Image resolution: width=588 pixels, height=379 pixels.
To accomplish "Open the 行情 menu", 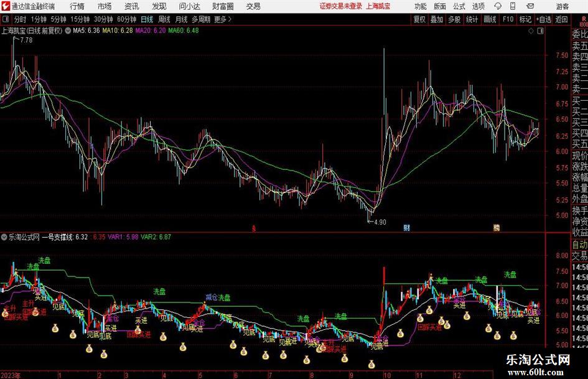I will pos(77,6).
